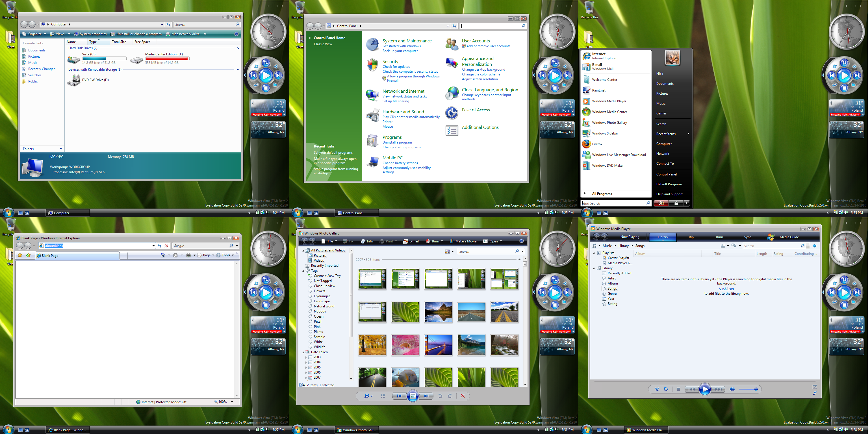Viewport: 868px width, 434px height.
Task: Open the Page dropdown in Internet Explorer
Action: point(206,255)
